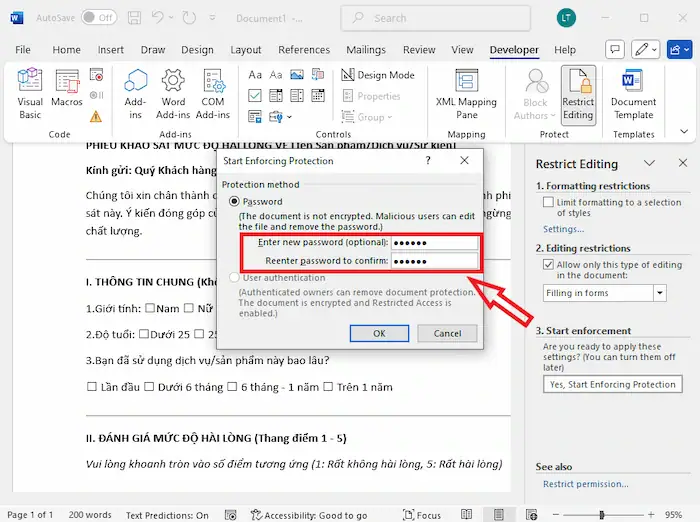This screenshot has width=700, height=522.
Task: Click OK in Start Enforcing Protection dialog
Action: click(x=379, y=333)
